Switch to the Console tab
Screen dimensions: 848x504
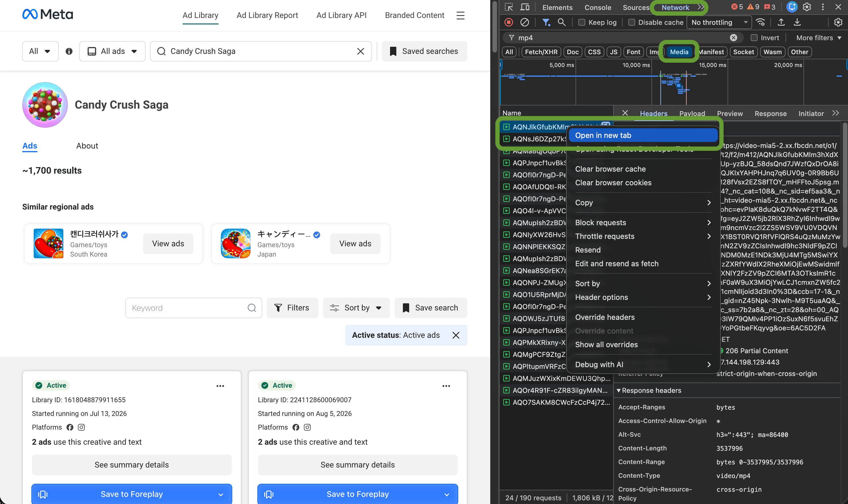click(597, 7)
